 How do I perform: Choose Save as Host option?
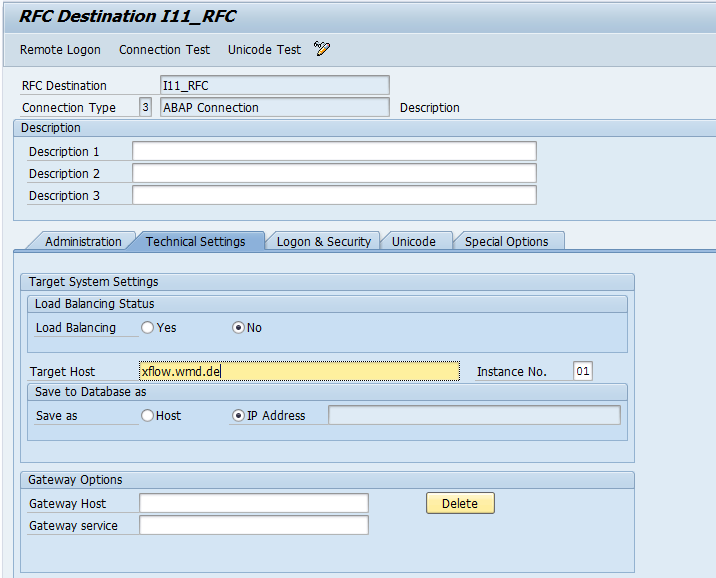pos(148,416)
